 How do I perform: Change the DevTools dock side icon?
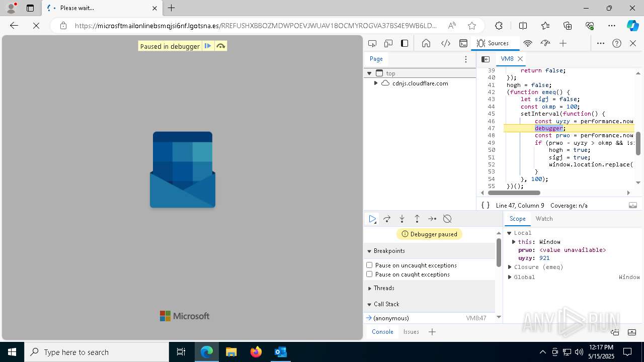click(x=405, y=43)
